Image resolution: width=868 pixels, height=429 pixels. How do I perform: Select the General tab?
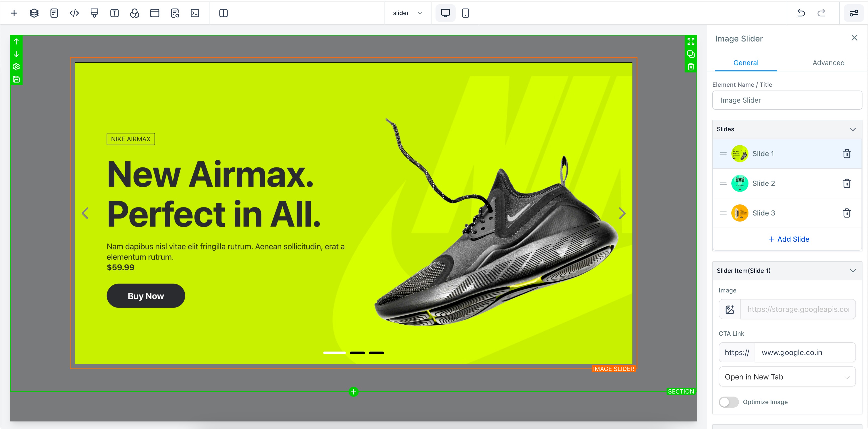[746, 63]
